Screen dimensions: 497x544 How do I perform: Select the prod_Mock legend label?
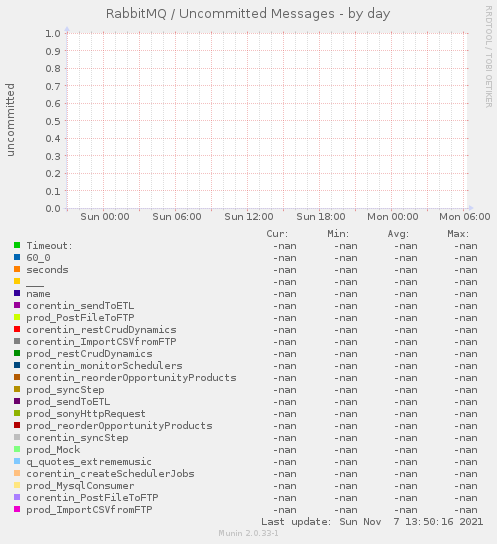pyautogui.click(x=53, y=450)
